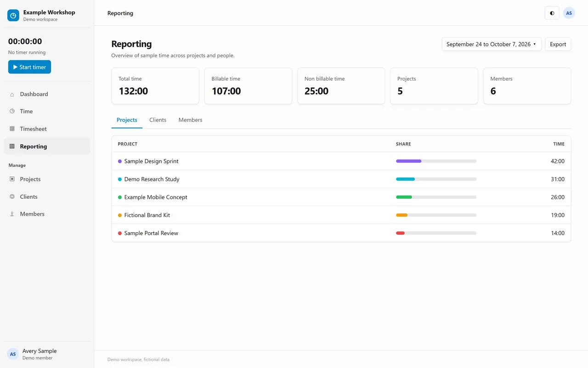Switch to the Clients tab
Viewport: 588px width, 368px height.
tap(158, 120)
